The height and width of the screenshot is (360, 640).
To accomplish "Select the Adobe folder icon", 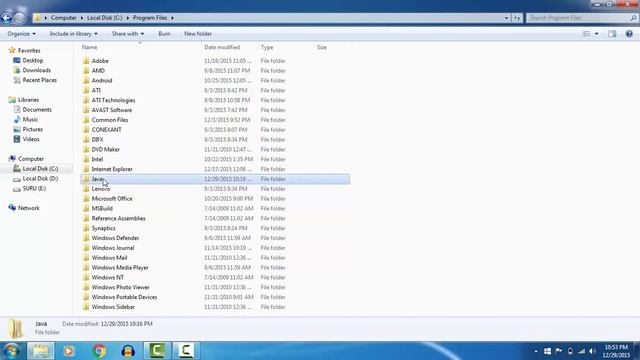I will pyautogui.click(x=86, y=61).
